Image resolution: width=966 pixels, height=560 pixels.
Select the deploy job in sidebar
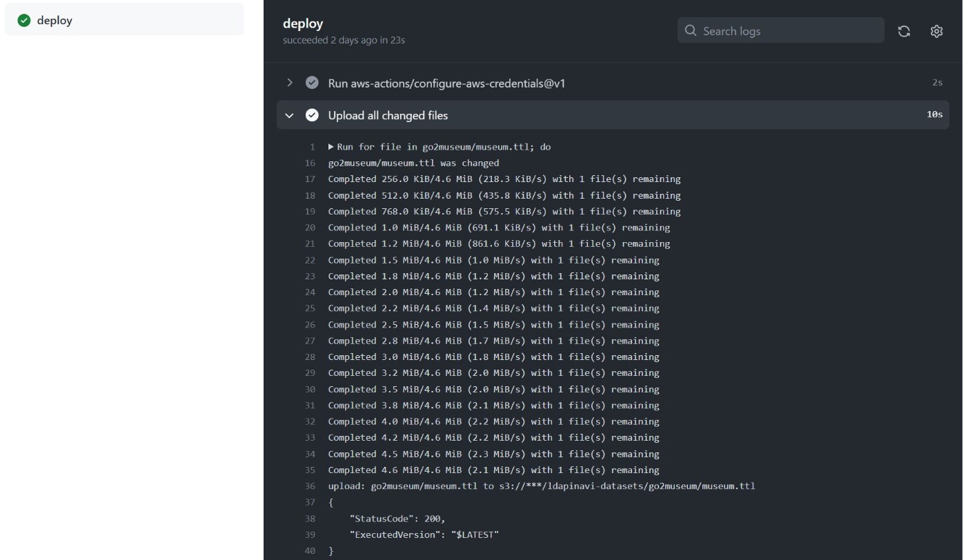click(124, 20)
